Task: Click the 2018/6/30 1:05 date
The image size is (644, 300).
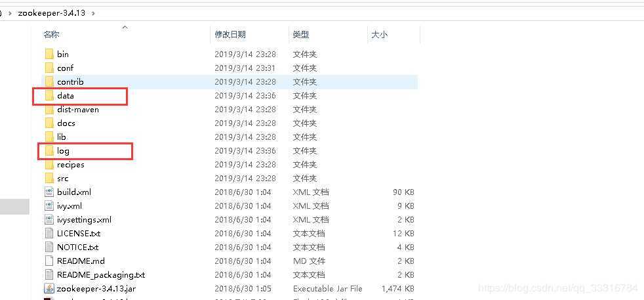Action: pos(243,288)
